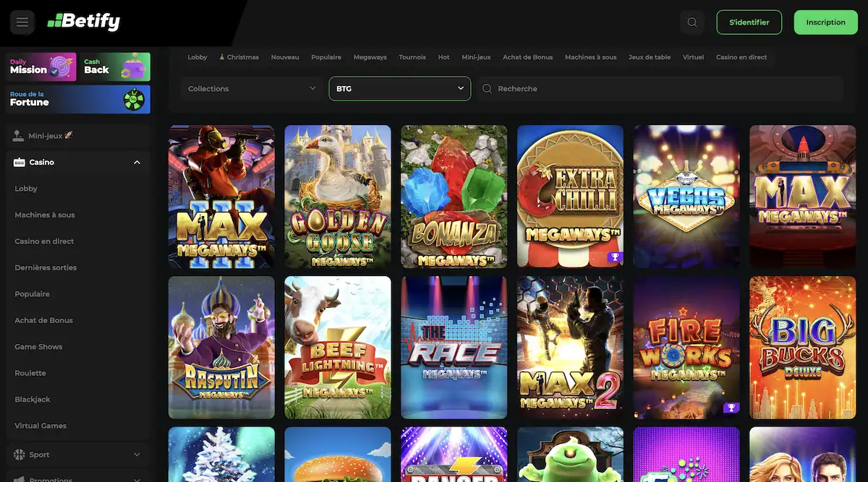Select the Populaire category tab

click(326, 57)
